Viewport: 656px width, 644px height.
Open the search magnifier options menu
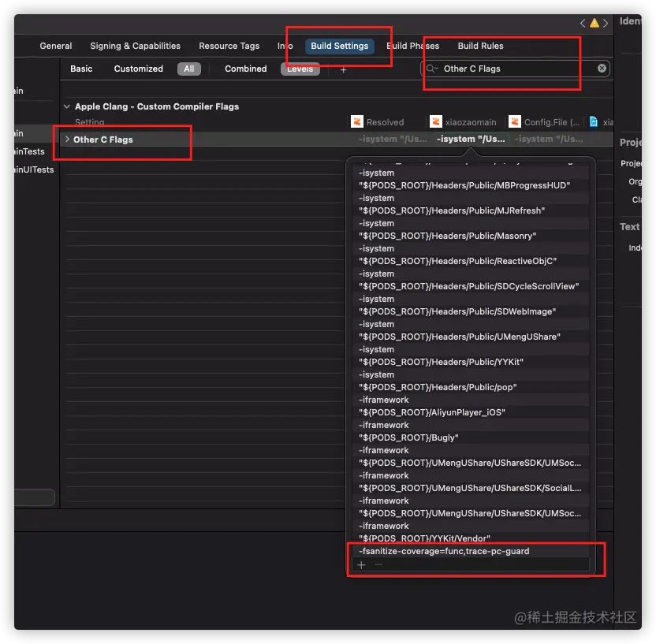click(x=432, y=69)
